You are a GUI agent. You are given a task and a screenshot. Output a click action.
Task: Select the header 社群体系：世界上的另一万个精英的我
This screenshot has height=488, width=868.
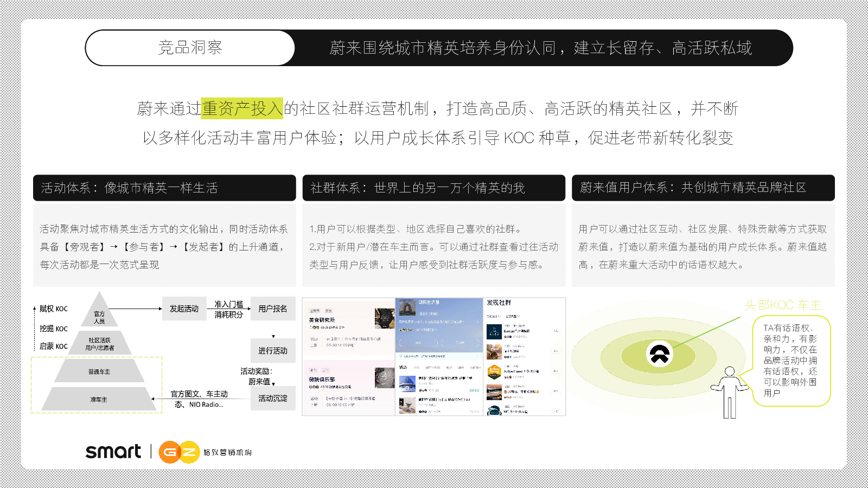(434, 188)
